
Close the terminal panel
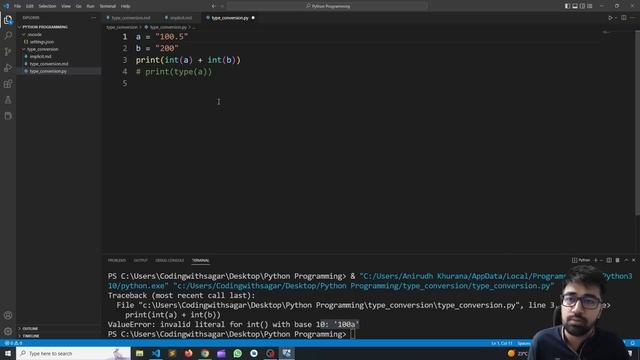coord(633,260)
